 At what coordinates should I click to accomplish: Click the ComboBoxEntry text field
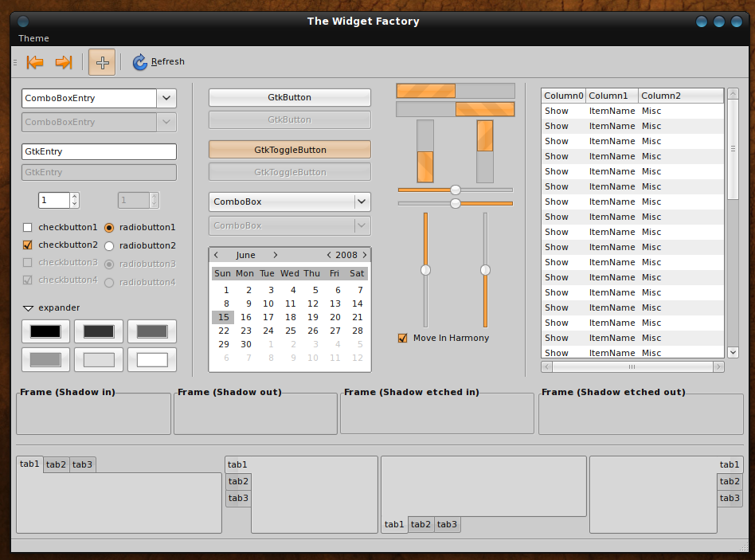[x=89, y=98]
